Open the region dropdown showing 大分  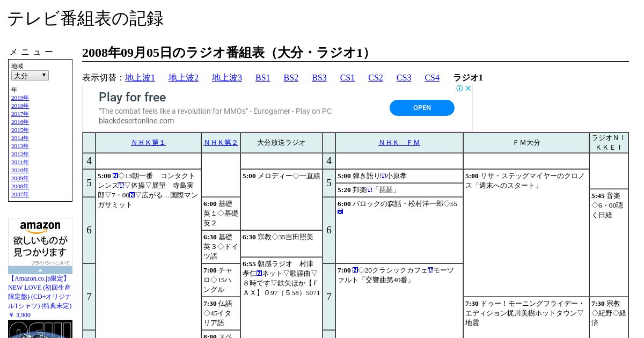point(30,76)
